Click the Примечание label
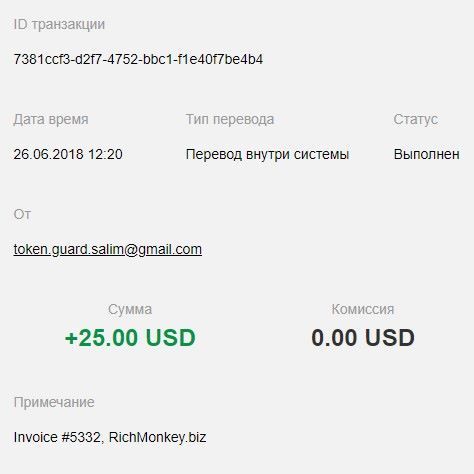 (x=54, y=403)
